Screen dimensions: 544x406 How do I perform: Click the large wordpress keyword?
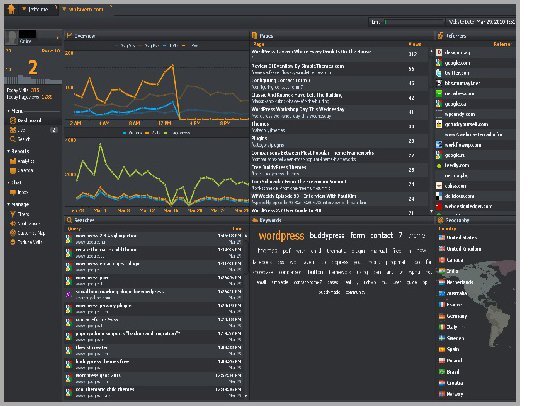pyautogui.click(x=281, y=236)
